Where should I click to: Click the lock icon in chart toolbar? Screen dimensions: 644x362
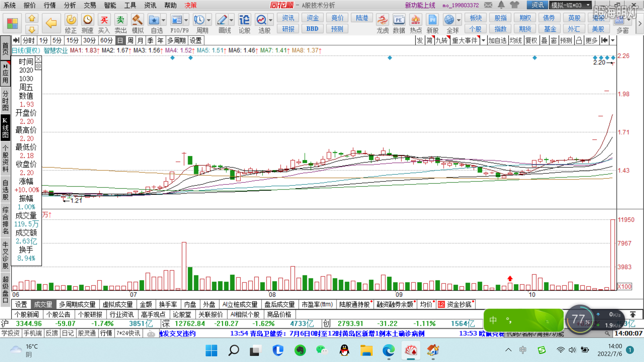[579, 41]
